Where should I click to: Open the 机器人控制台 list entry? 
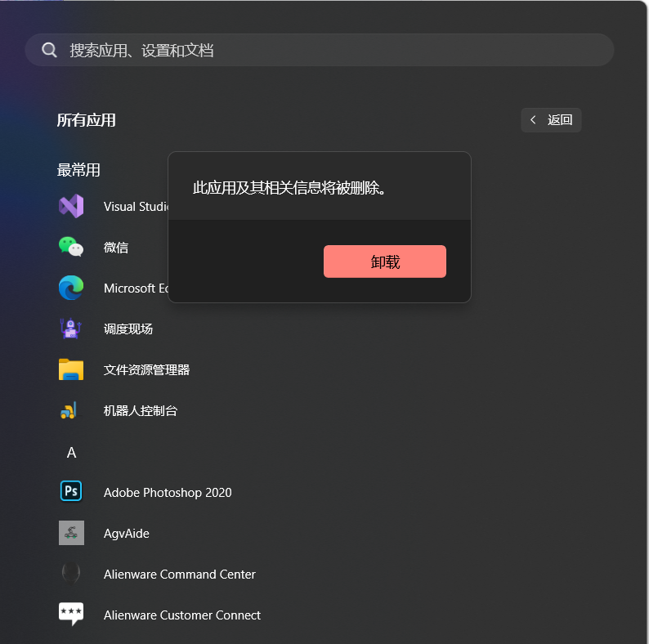click(x=141, y=410)
